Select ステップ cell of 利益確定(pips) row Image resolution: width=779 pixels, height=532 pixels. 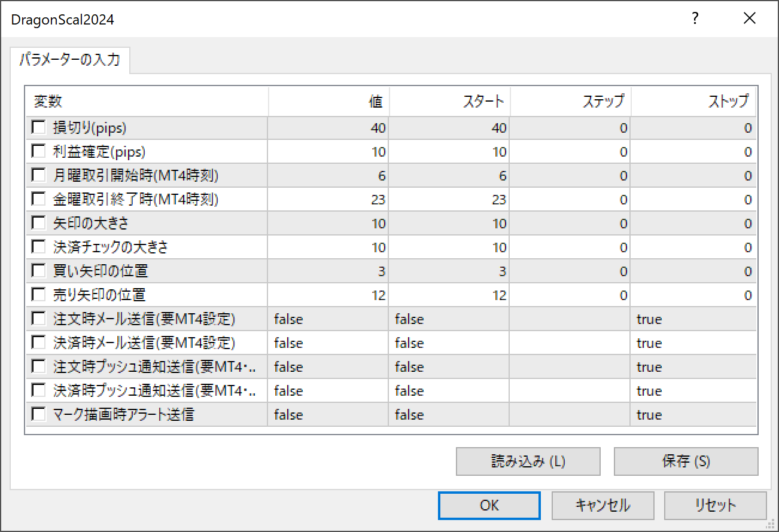pyautogui.click(x=570, y=151)
